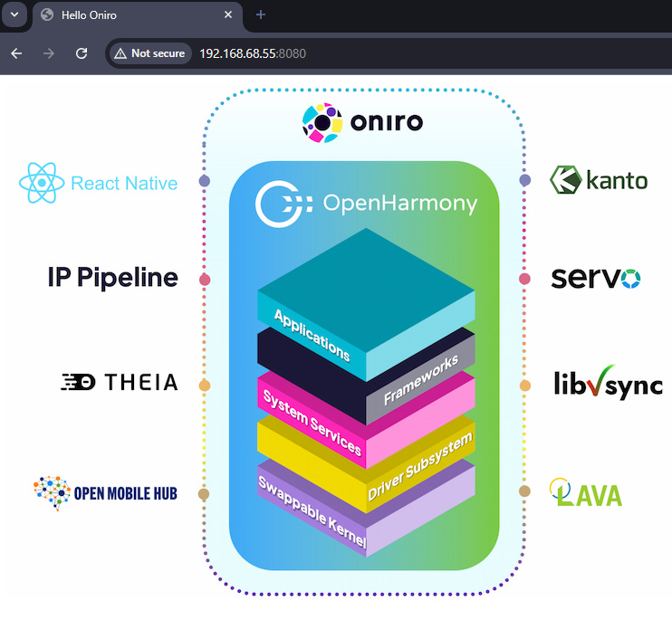Viewport: 672px width, 629px height.
Task: Open a new tab with plus button
Action: pos(260,15)
